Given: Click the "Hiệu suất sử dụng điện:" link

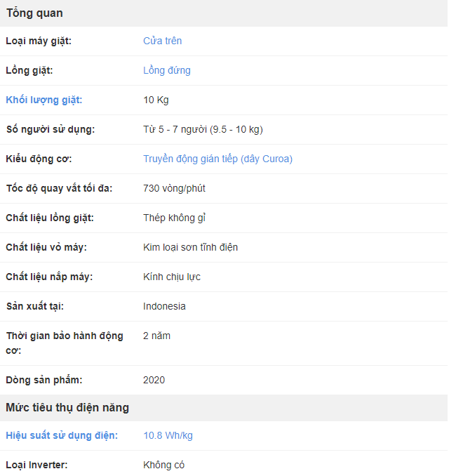Looking at the screenshot, I should [x=62, y=435].
